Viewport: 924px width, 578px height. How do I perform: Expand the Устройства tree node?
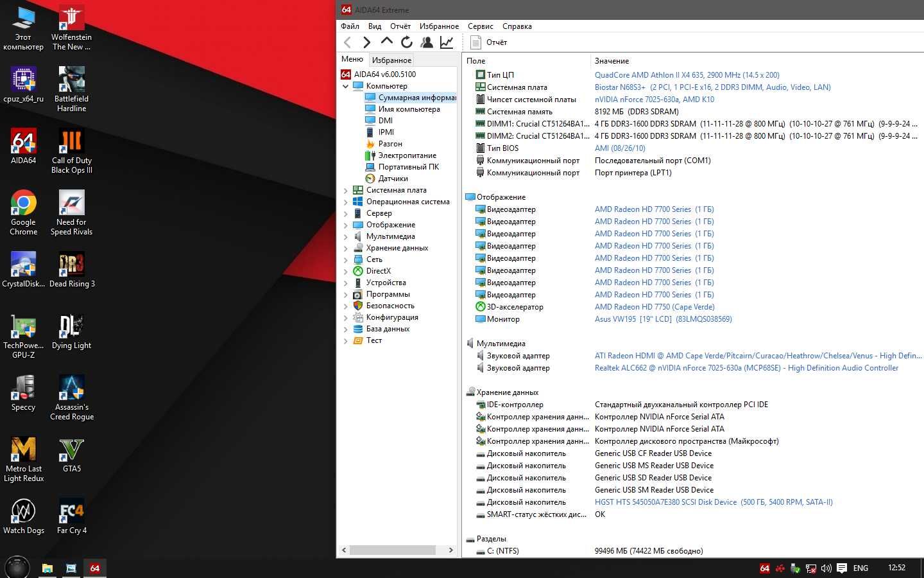346,283
